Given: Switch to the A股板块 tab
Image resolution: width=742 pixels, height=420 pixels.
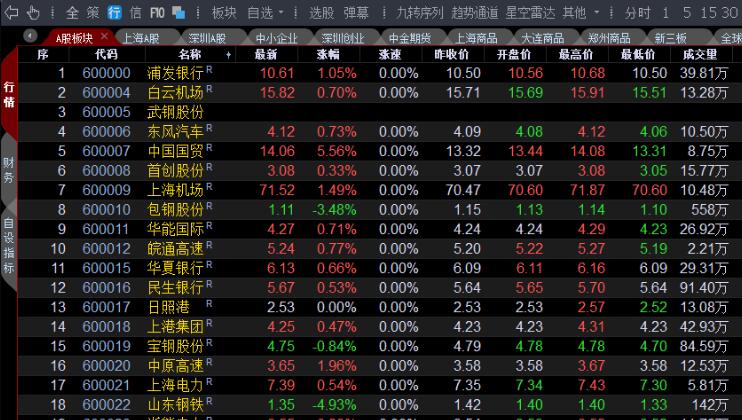Looking at the screenshot, I should 74,38.
